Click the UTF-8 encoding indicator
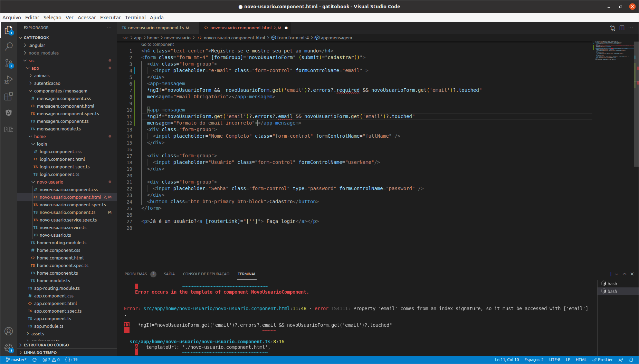The width and height of the screenshot is (639, 364). tap(554, 360)
